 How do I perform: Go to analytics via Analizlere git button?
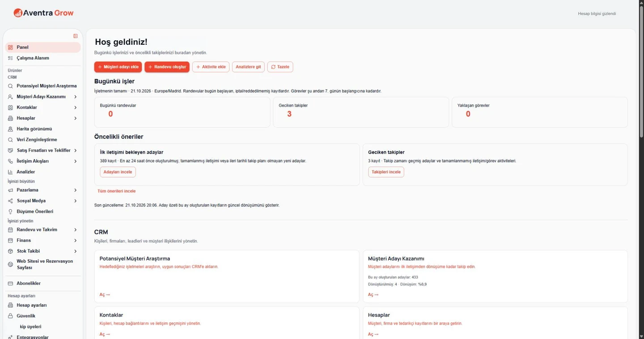248,67
